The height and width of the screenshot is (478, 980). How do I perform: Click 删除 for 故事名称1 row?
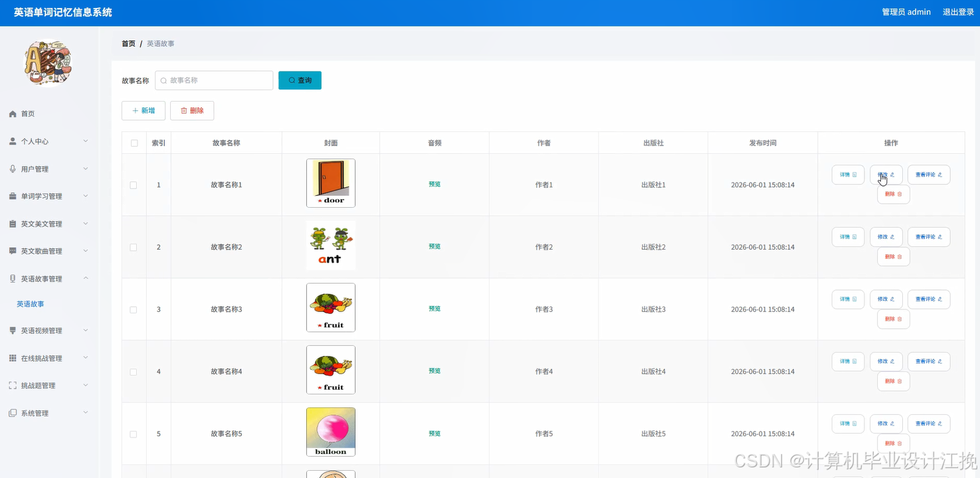[894, 195]
